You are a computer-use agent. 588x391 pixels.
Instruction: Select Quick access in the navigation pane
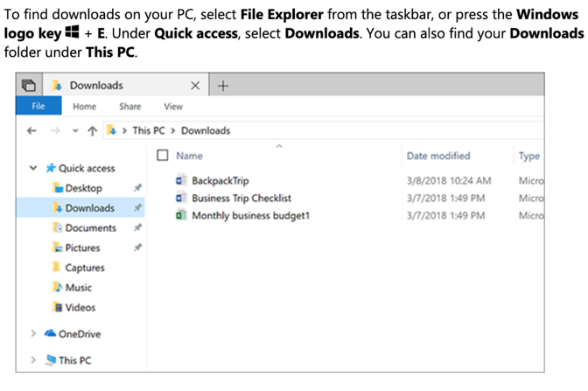[87, 168]
